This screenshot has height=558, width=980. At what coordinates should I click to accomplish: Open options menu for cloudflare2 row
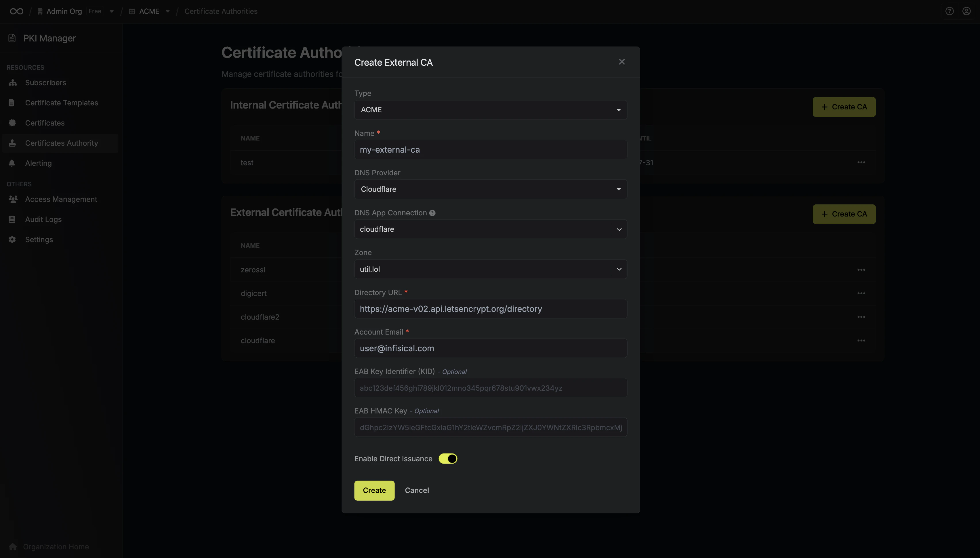861,317
